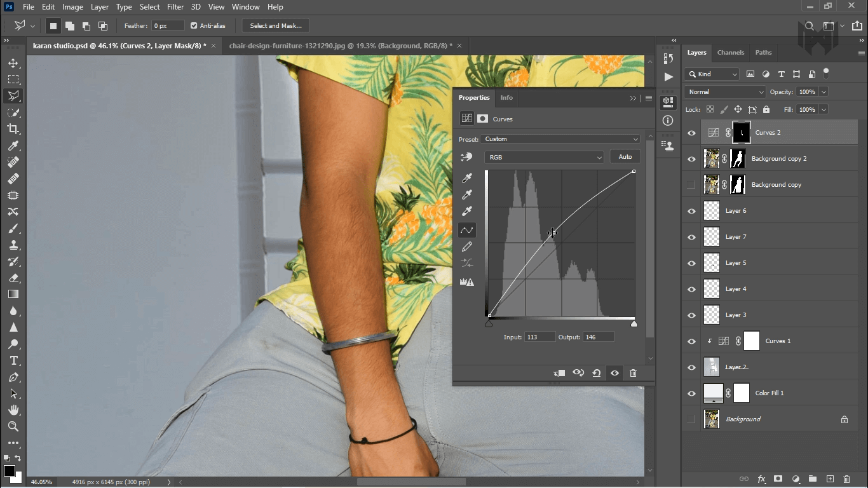Open the blend mode Normal dropdown

click(725, 92)
